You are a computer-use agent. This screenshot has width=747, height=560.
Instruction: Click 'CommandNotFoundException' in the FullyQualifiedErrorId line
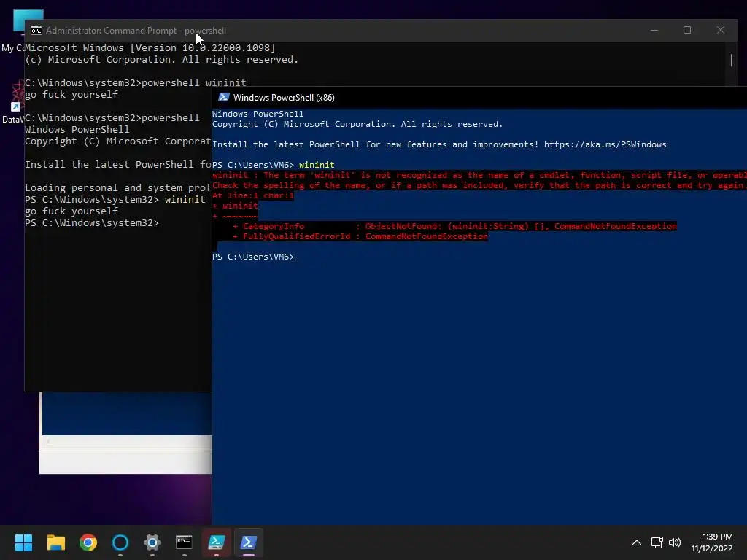(426, 236)
